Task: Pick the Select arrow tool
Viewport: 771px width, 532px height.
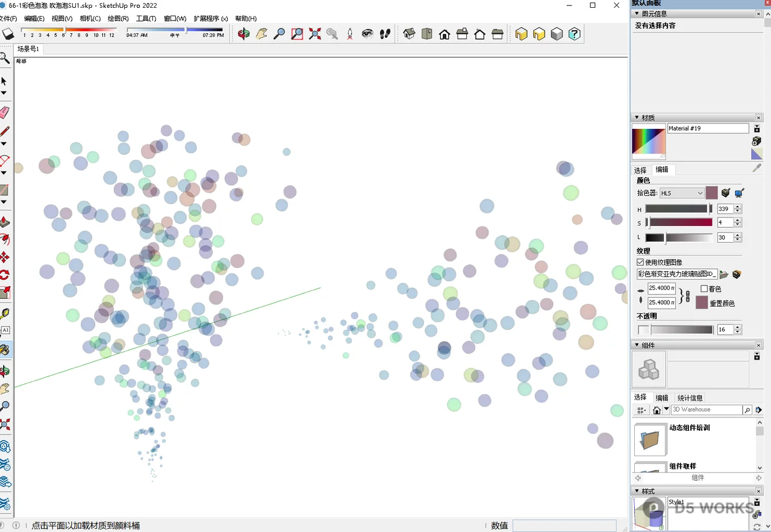Action: (x=4, y=81)
